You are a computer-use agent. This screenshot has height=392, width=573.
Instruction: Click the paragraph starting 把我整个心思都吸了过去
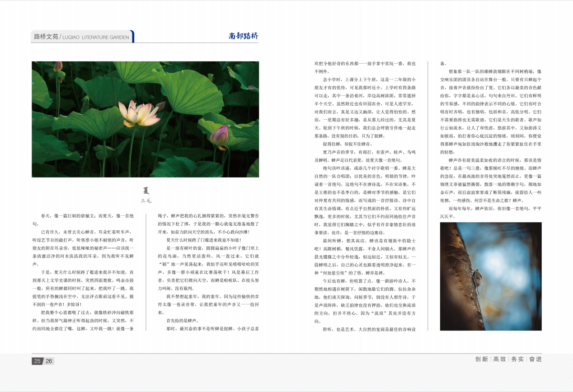coord(83,320)
